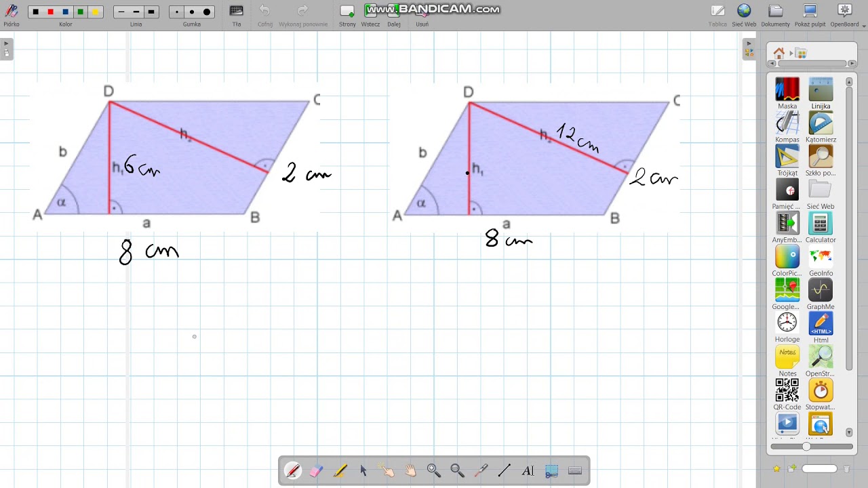Choose the thin line width
This screenshot has height=488, width=868.
click(x=121, y=12)
